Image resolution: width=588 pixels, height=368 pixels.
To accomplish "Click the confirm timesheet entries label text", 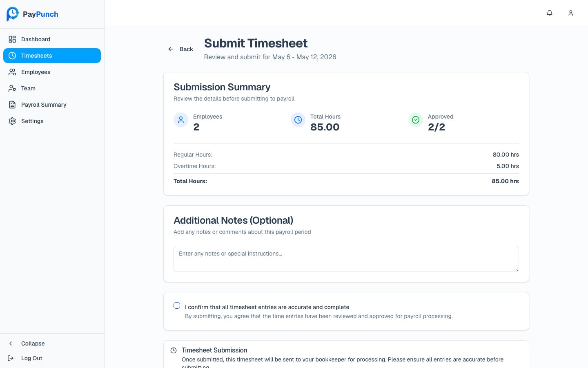I will 267,307.
